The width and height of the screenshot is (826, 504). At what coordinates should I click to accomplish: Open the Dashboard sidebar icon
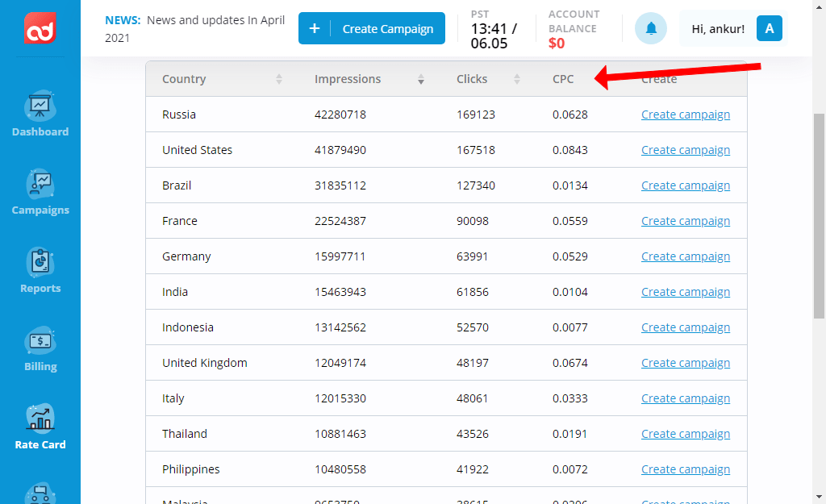(40, 106)
